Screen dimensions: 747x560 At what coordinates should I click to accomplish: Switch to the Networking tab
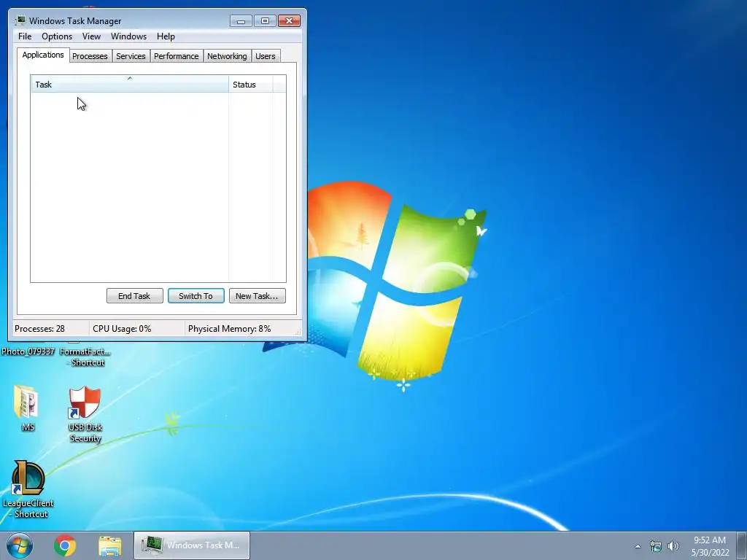(x=227, y=56)
